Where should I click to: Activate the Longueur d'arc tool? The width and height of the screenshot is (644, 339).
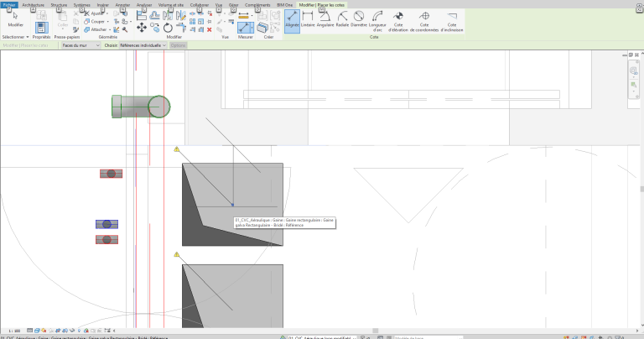(x=377, y=21)
